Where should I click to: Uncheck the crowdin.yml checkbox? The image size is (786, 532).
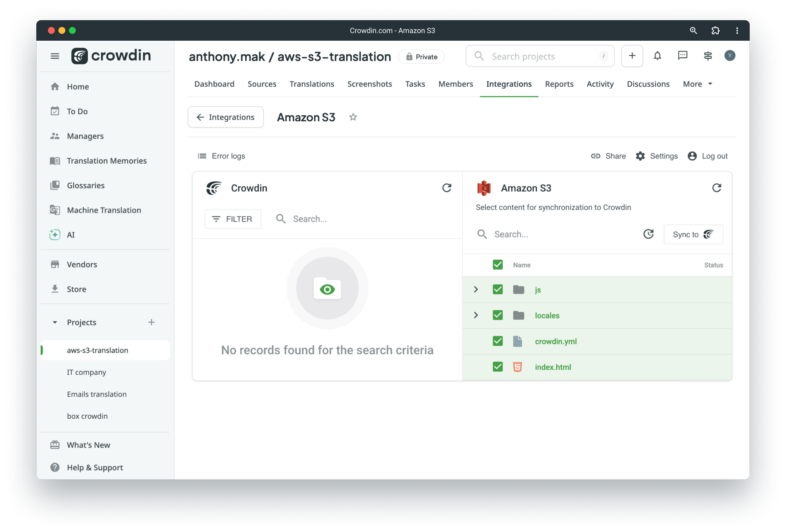(x=498, y=341)
